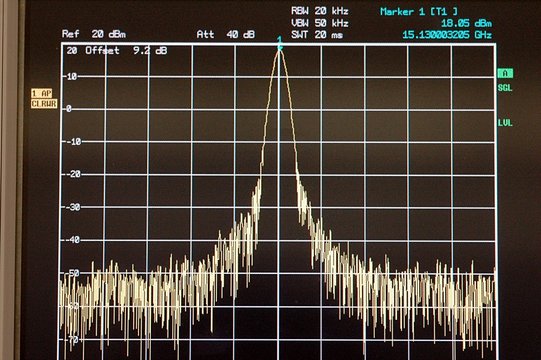Screen dimensions: 541x360
Task: Click the CLRWR trace mode badge
Action: click(x=44, y=104)
